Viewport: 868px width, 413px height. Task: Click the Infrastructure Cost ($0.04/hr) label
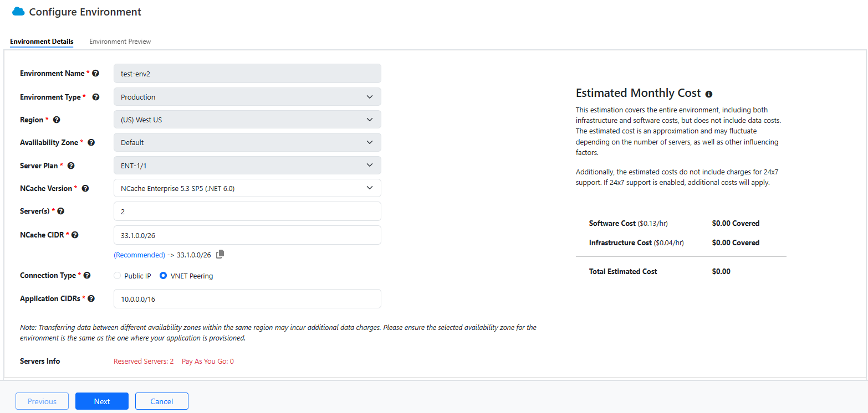coord(636,243)
